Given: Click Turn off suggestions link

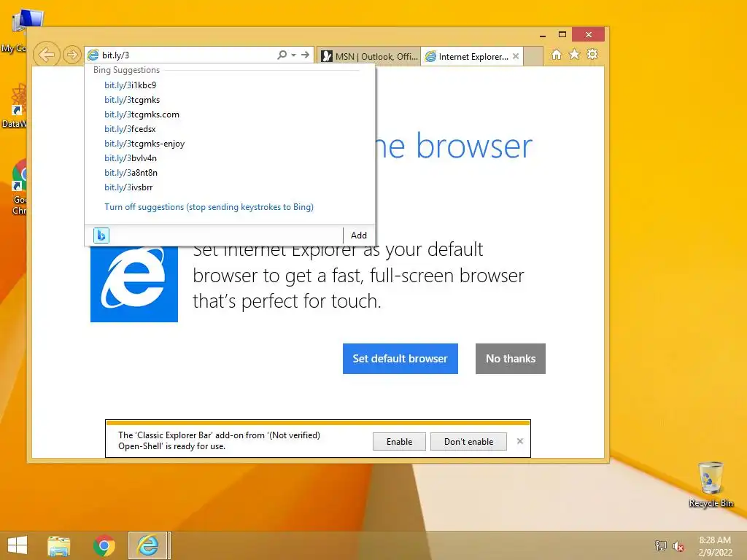Looking at the screenshot, I should (x=209, y=207).
